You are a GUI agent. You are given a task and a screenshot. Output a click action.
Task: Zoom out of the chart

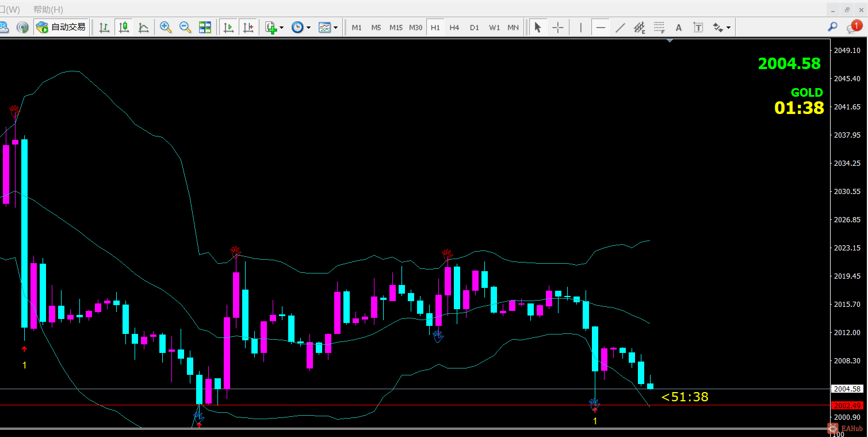185,27
